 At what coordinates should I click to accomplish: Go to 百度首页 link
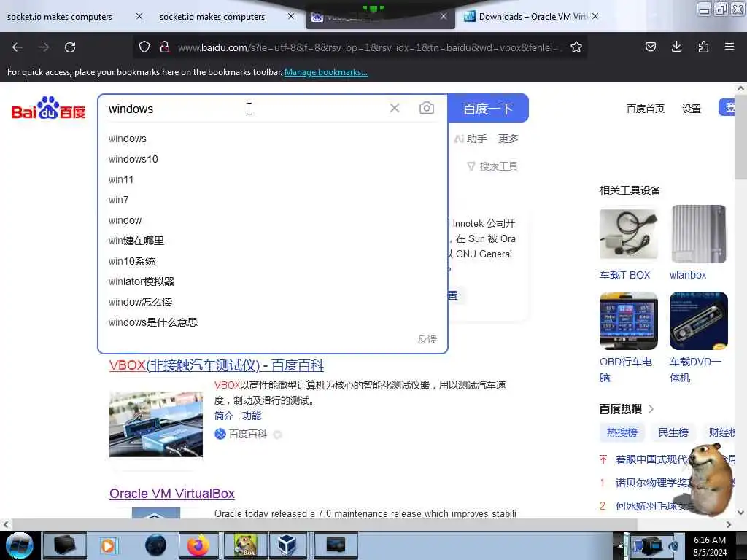(645, 109)
